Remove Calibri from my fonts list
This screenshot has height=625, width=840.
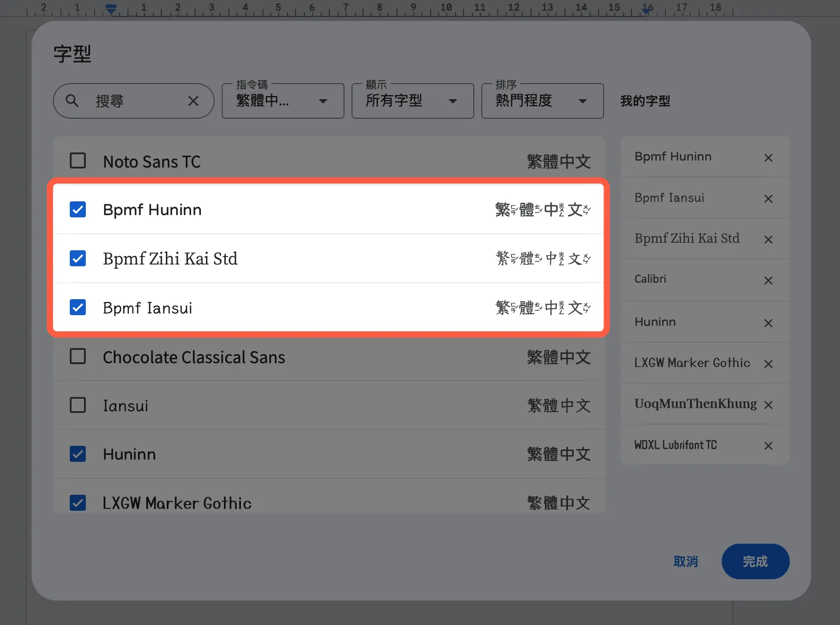[768, 280]
